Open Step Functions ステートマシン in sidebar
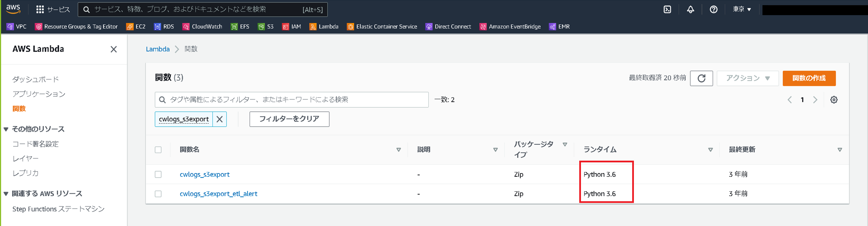Image resolution: width=868 pixels, height=226 pixels. pos(58,209)
